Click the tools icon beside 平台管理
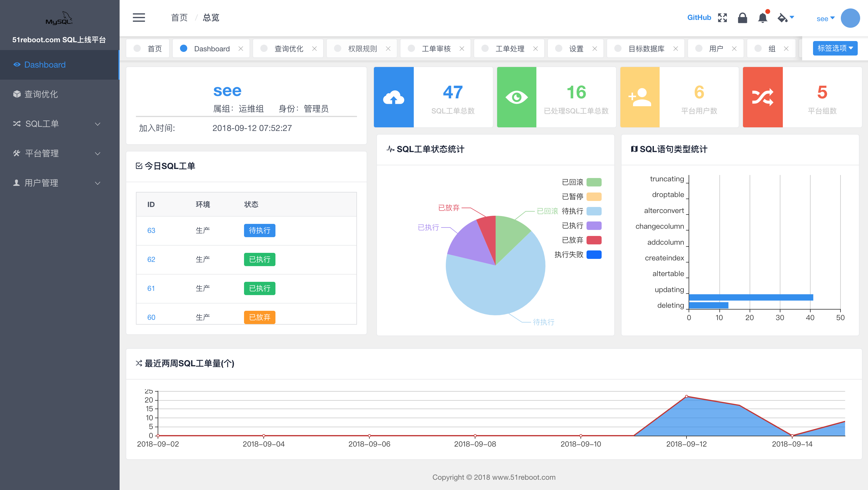This screenshot has width=868, height=490. 17,154
